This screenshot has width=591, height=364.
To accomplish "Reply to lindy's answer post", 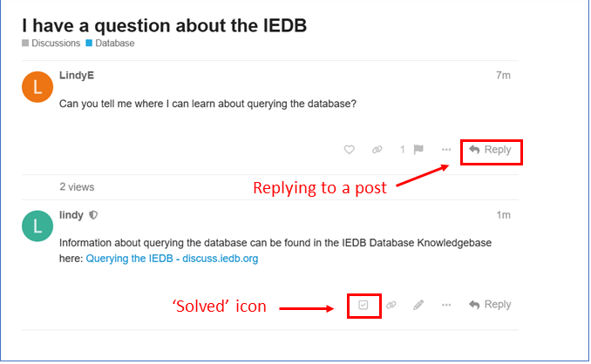I will click(490, 305).
